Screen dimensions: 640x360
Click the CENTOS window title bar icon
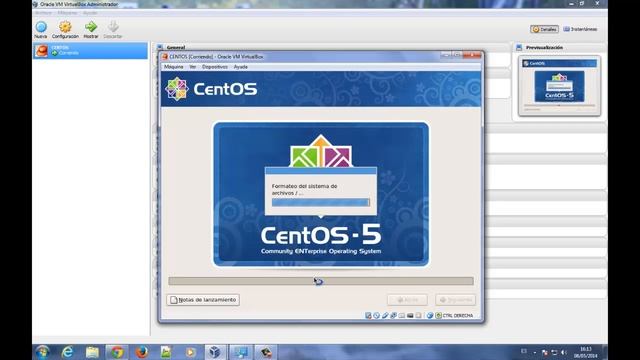[x=165, y=57]
